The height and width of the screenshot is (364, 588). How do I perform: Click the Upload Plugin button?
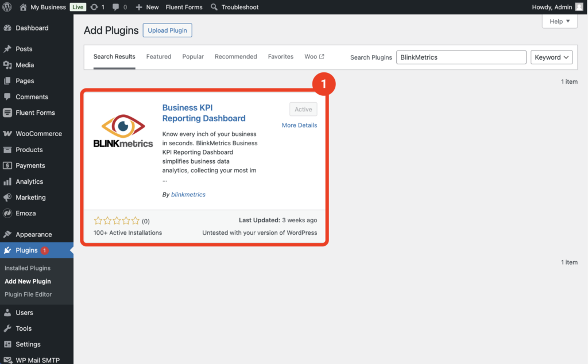pyautogui.click(x=167, y=30)
